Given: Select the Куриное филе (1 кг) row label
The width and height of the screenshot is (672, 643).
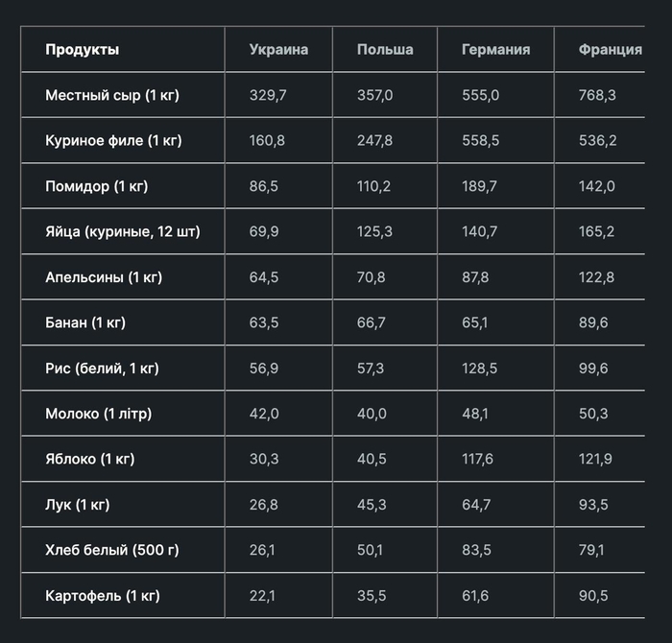Looking at the screenshot, I should point(113,141).
